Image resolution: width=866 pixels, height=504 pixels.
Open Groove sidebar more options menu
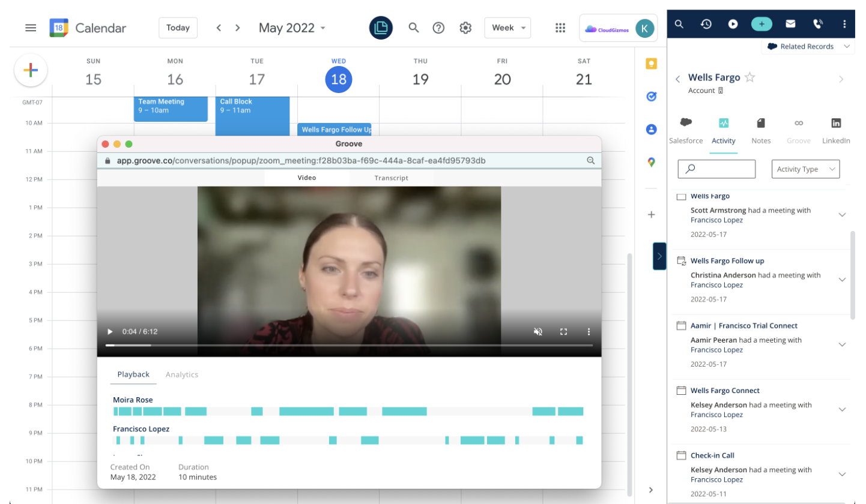844,24
